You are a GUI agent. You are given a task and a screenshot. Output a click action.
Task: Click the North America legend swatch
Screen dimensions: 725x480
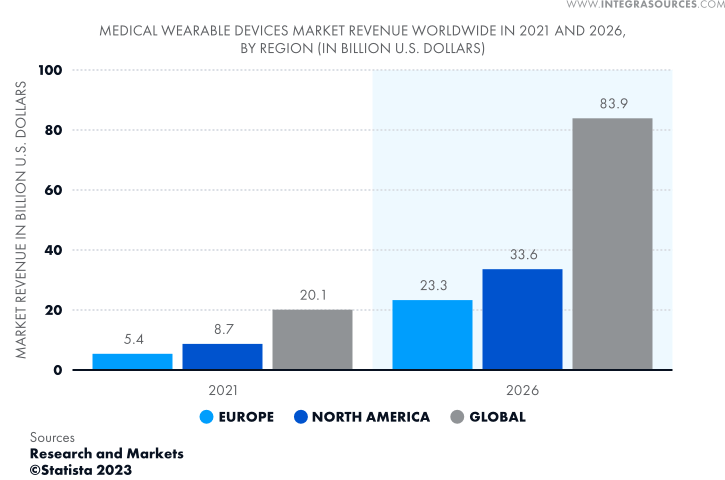coord(302,417)
